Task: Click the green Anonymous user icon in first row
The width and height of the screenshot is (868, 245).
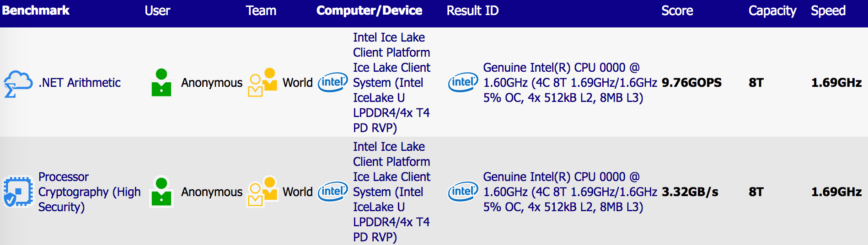Action: point(161,83)
